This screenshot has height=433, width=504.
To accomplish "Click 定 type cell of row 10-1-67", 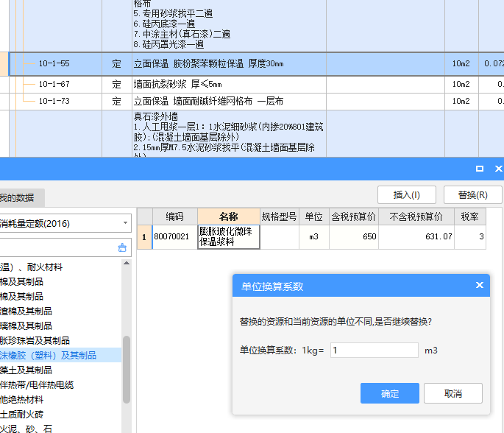I will tap(117, 84).
